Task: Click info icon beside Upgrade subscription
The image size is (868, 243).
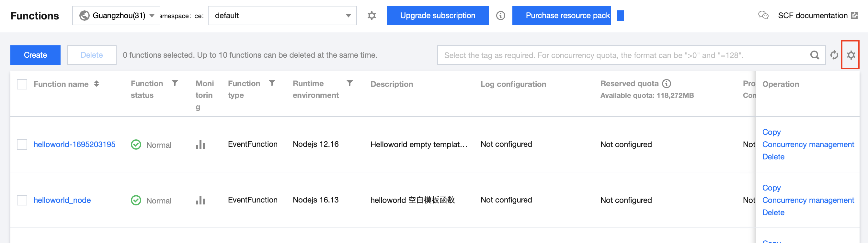Action: click(500, 16)
